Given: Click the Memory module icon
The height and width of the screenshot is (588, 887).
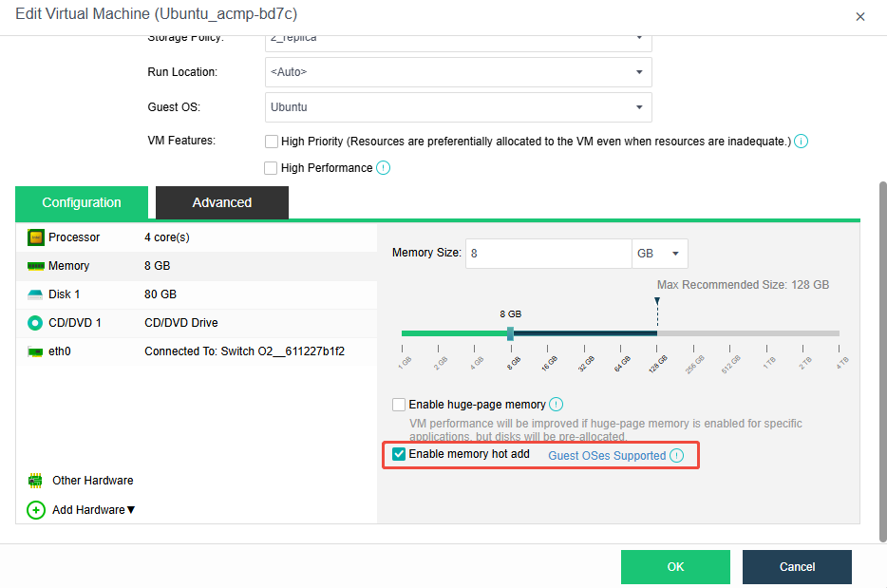Looking at the screenshot, I should [x=36, y=266].
